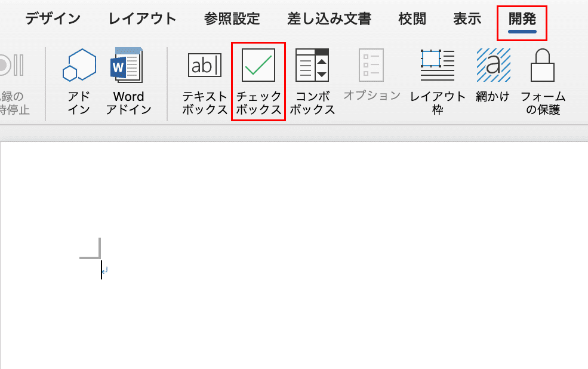Toggle 網かけ form field shading
This screenshot has height=369, width=588.
tap(493, 65)
